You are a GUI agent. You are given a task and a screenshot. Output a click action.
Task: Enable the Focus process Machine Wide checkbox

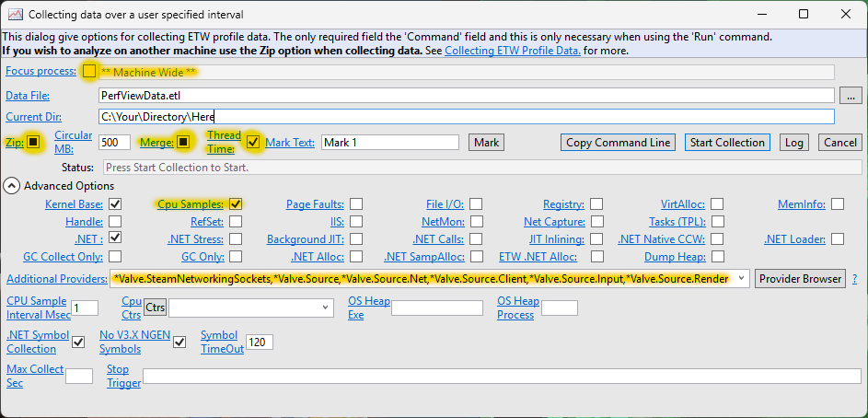click(89, 71)
